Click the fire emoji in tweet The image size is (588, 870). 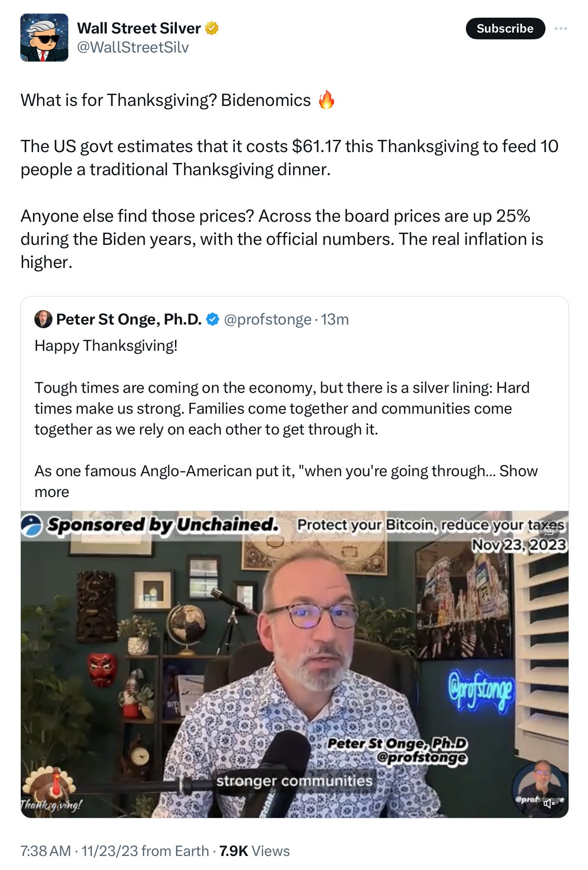click(x=326, y=100)
